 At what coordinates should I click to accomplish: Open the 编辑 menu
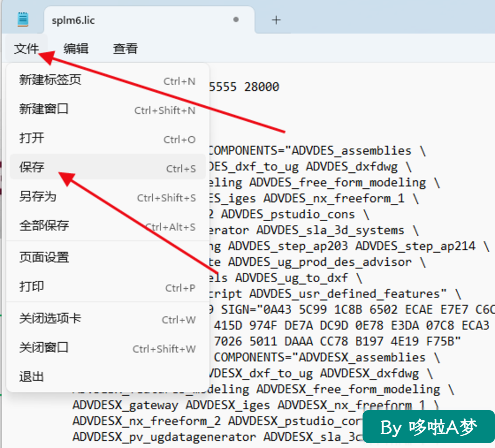point(76,49)
